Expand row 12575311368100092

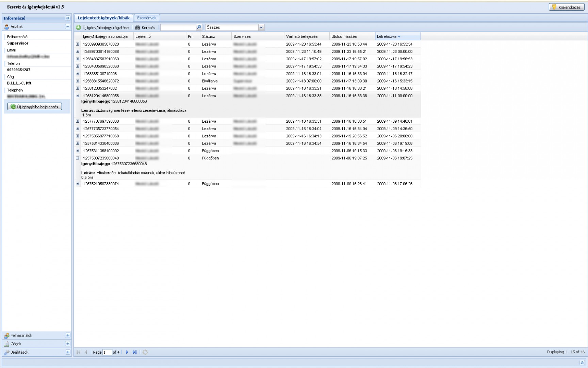point(78,151)
